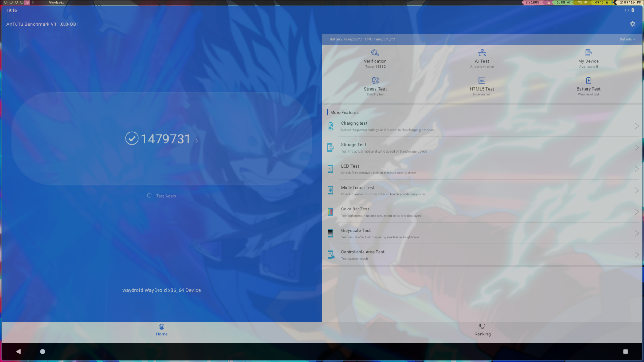Click the LCD Test icon
The width and height of the screenshot is (644, 362).
pos(330,169)
